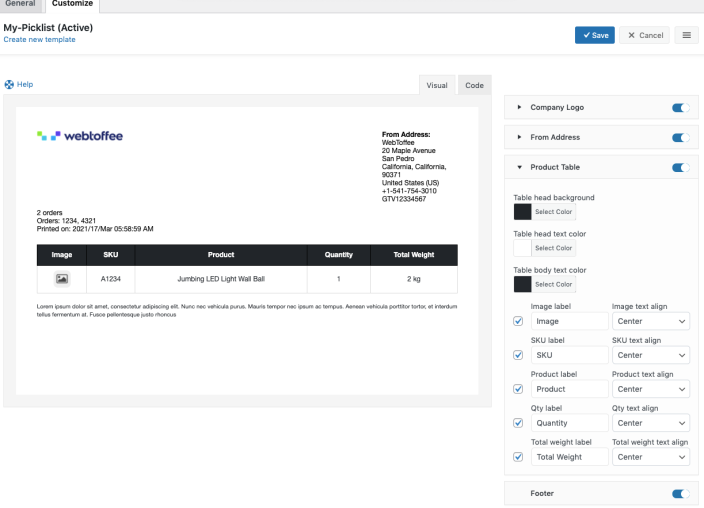
Task: Click the SKU column header in preview table
Action: [x=110, y=255]
